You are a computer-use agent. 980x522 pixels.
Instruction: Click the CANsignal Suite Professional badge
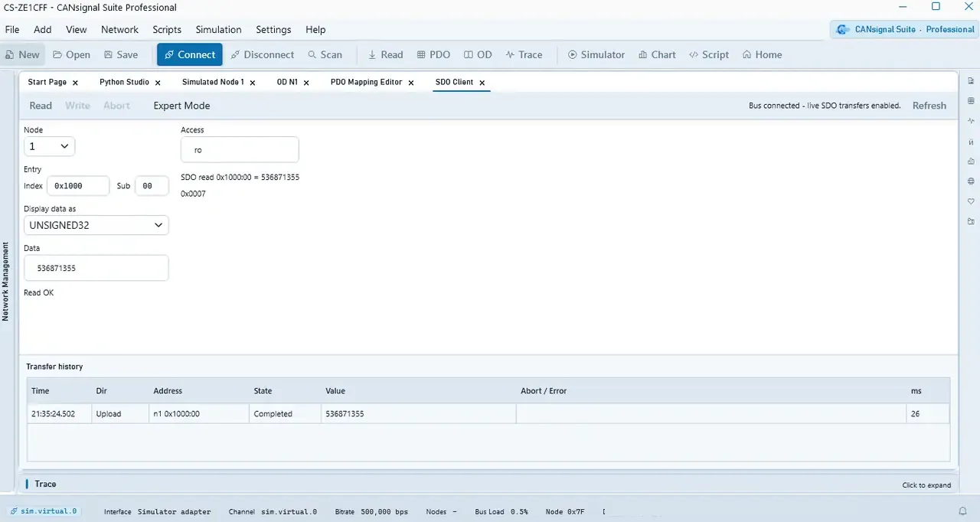904,29
